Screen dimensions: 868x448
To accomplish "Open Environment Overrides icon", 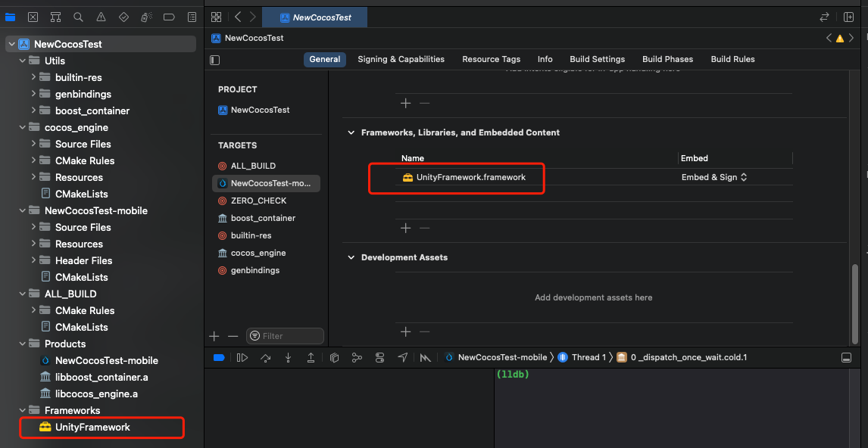I will 379,357.
